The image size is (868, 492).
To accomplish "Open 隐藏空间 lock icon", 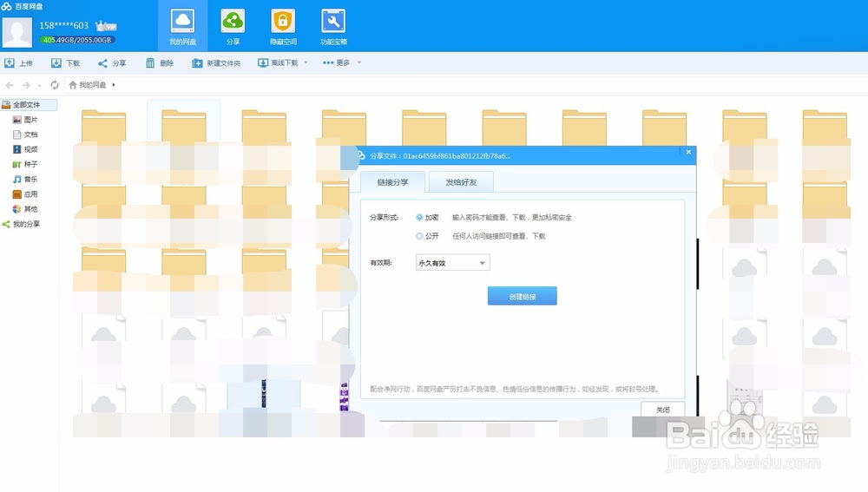I will click(x=283, y=26).
